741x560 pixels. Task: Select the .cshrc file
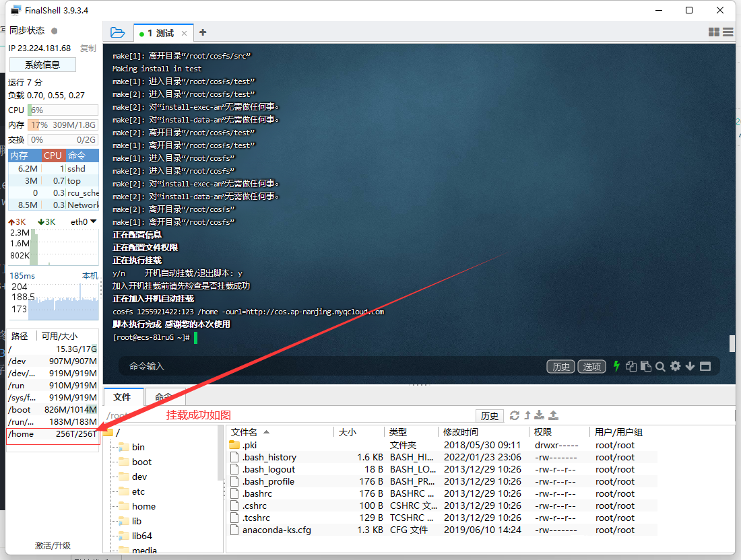click(x=443, y=505)
